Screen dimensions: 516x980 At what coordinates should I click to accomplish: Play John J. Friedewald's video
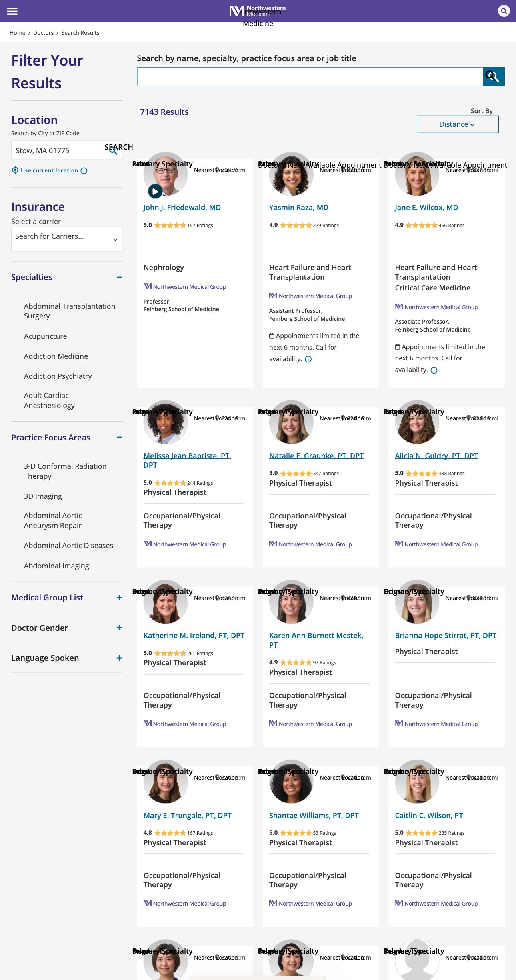click(x=155, y=191)
